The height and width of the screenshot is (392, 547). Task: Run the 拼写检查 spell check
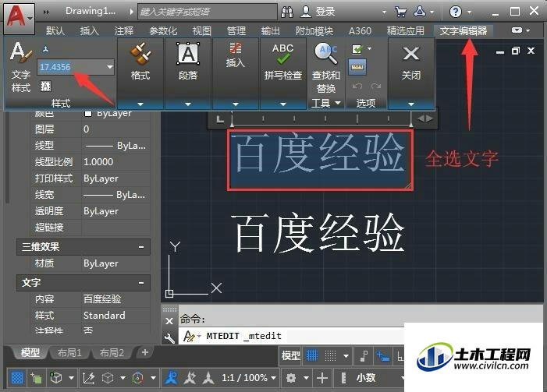pyautogui.click(x=283, y=62)
